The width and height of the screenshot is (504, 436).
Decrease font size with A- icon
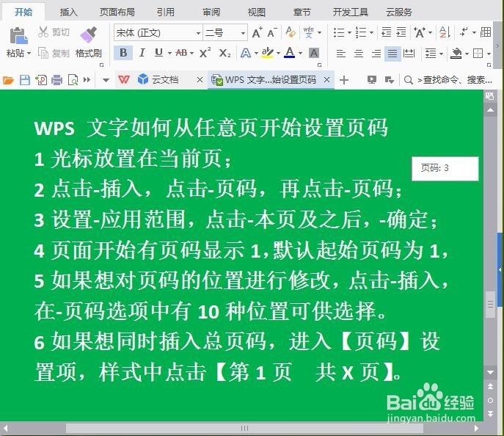(272, 32)
